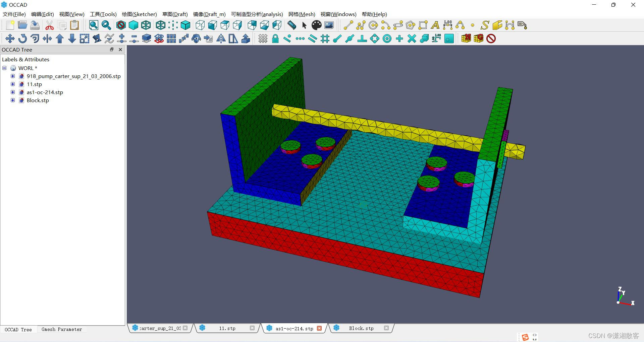Pick the sketcher circle tool
644x342 pixels.
[373, 25]
